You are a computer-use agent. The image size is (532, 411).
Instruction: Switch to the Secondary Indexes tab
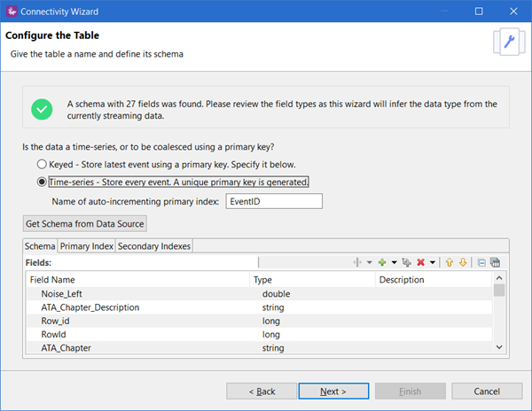154,245
